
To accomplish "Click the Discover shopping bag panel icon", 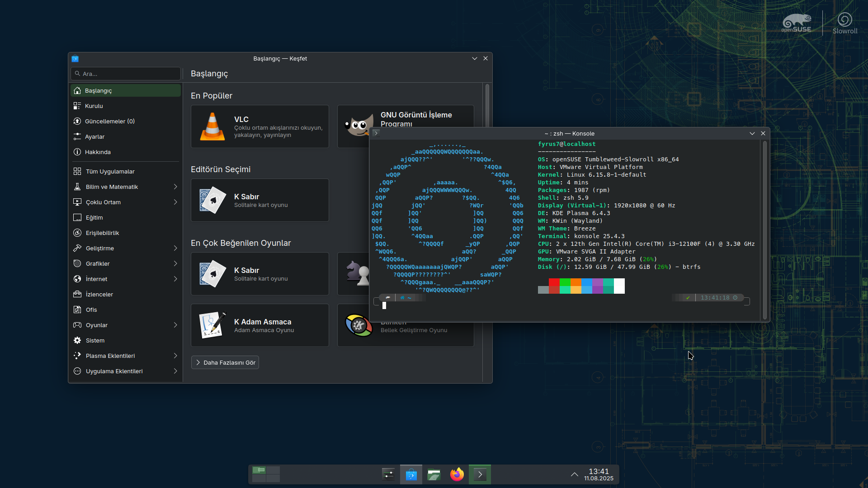I will (411, 474).
